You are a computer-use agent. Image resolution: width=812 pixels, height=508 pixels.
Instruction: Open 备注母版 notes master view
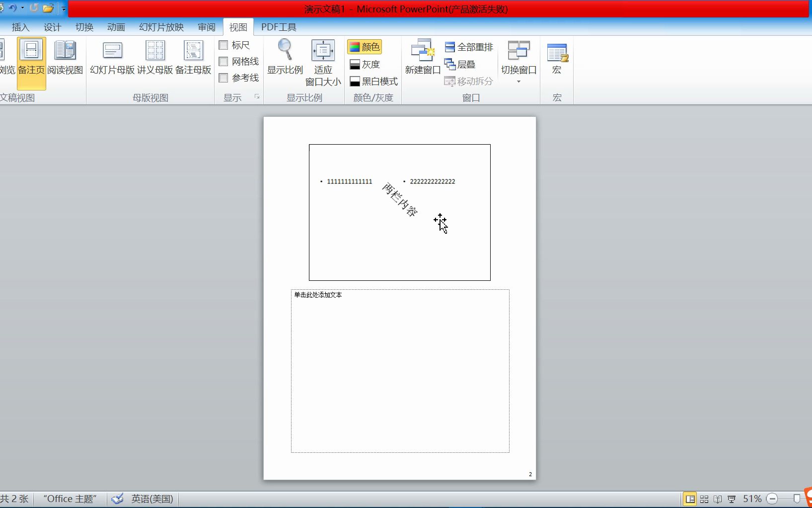193,59
